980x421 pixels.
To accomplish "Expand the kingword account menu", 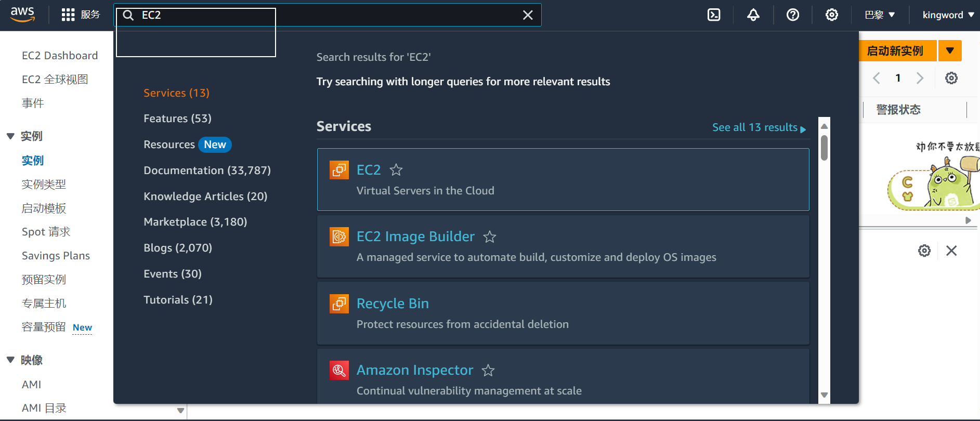I will click(x=948, y=15).
